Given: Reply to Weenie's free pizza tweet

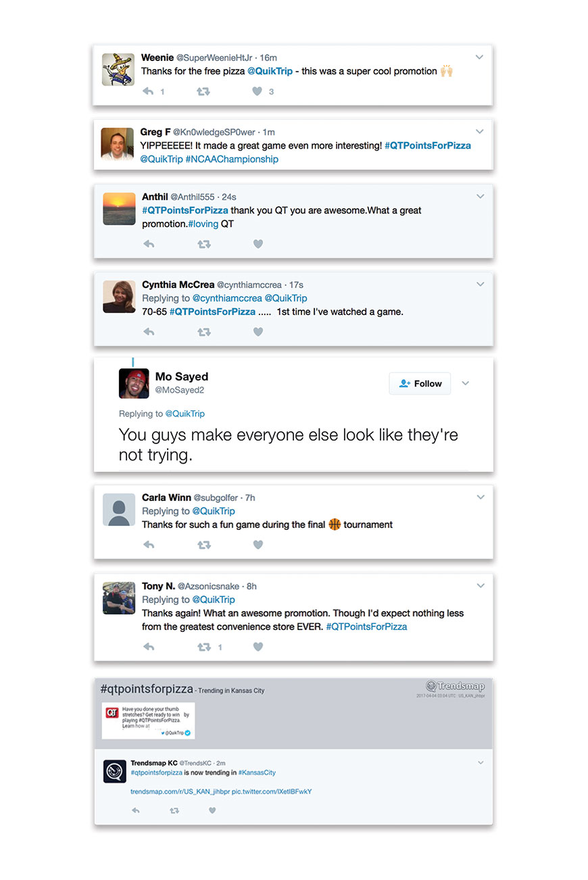Looking at the screenshot, I should click(148, 91).
